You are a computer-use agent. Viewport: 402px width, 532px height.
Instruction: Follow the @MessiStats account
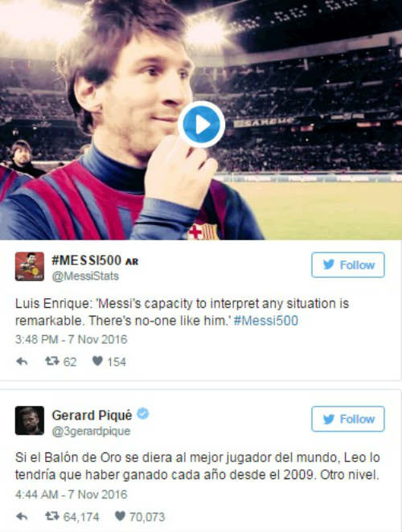347,265
